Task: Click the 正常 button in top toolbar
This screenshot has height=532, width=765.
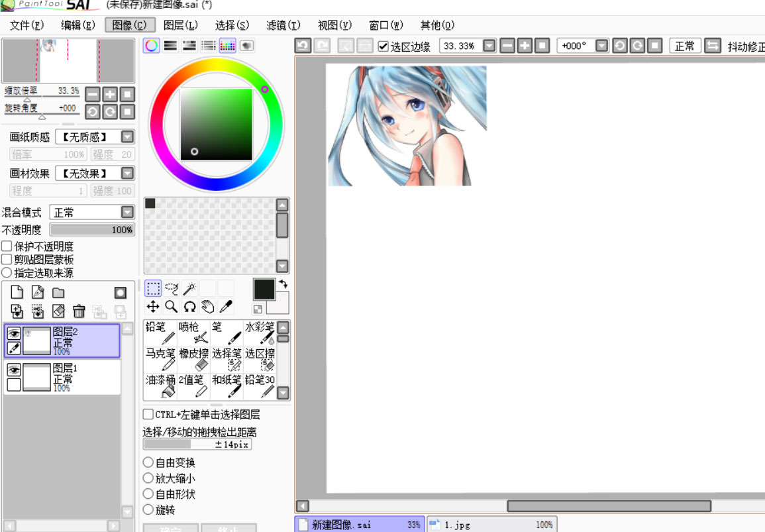Action: click(684, 46)
